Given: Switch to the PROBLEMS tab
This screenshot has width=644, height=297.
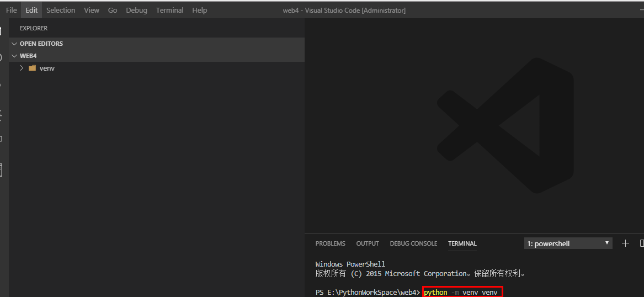Looking at the screenshot, I should [330, 243].
